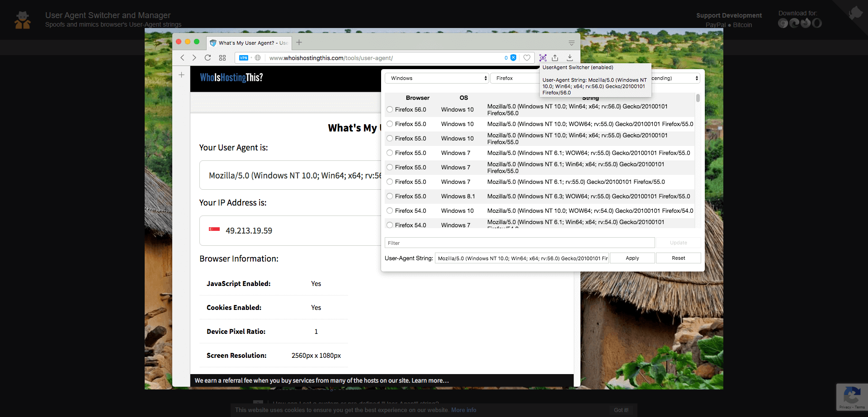Open the ascending sort order dropdown
Screen dimensions: 868x417
point(675,78)
